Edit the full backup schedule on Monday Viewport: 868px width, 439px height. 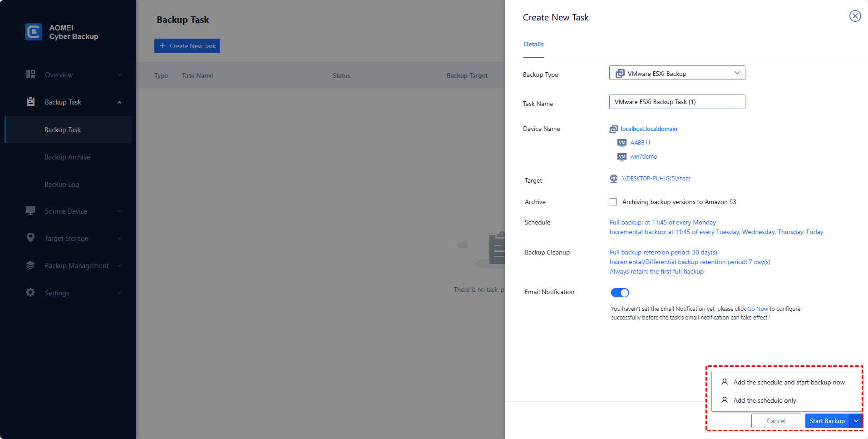pyautogui.click(x=663, y=222)
